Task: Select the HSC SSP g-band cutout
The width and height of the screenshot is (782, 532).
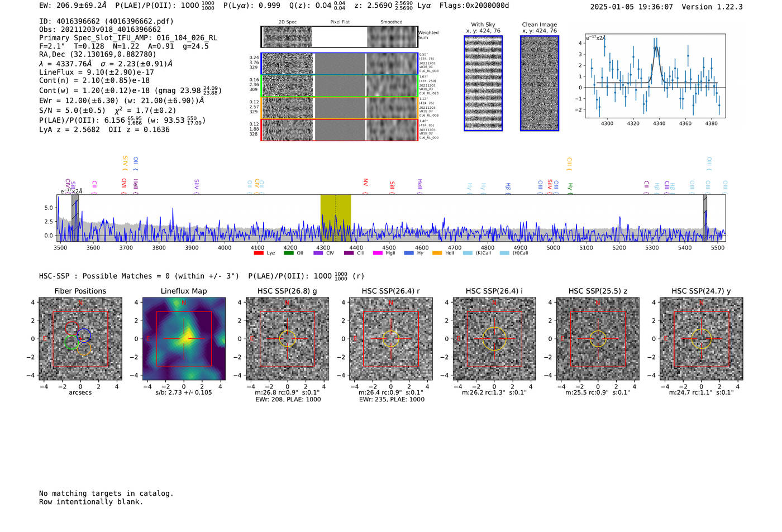Action: click(287, 339)
